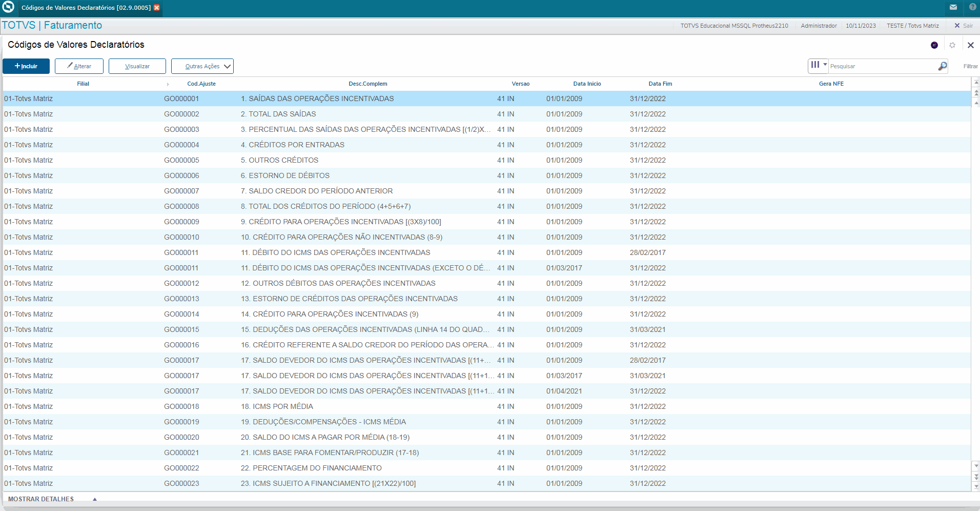
Task: Jump to last record scroll arrow
Action: coord(976,486)
